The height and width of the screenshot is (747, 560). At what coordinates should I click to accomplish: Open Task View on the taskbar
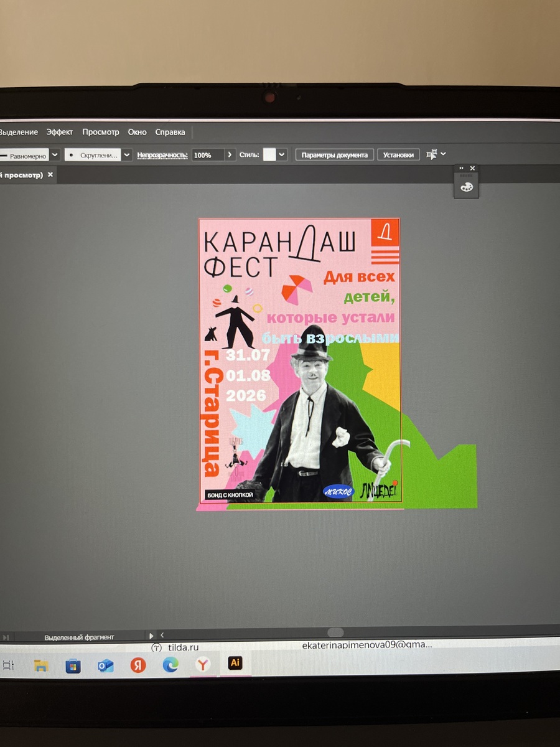[x=8, y=665]
